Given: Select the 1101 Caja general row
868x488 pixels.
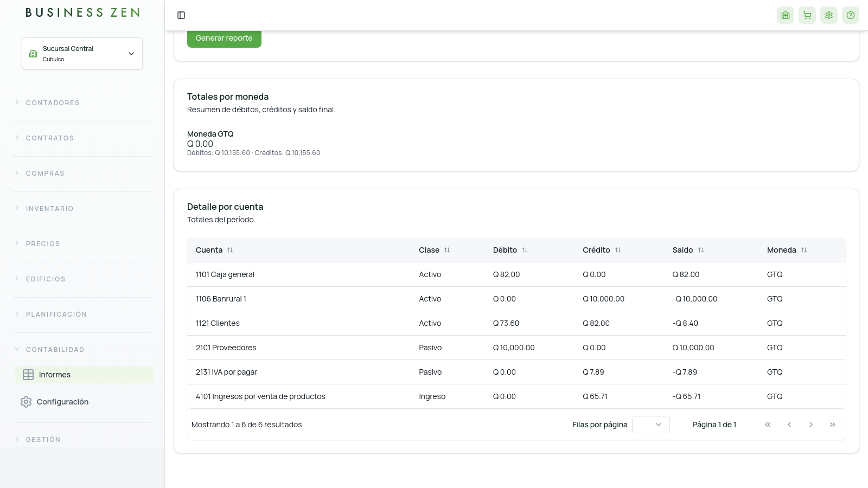Looking at the screenshot, I should (516, 274).
